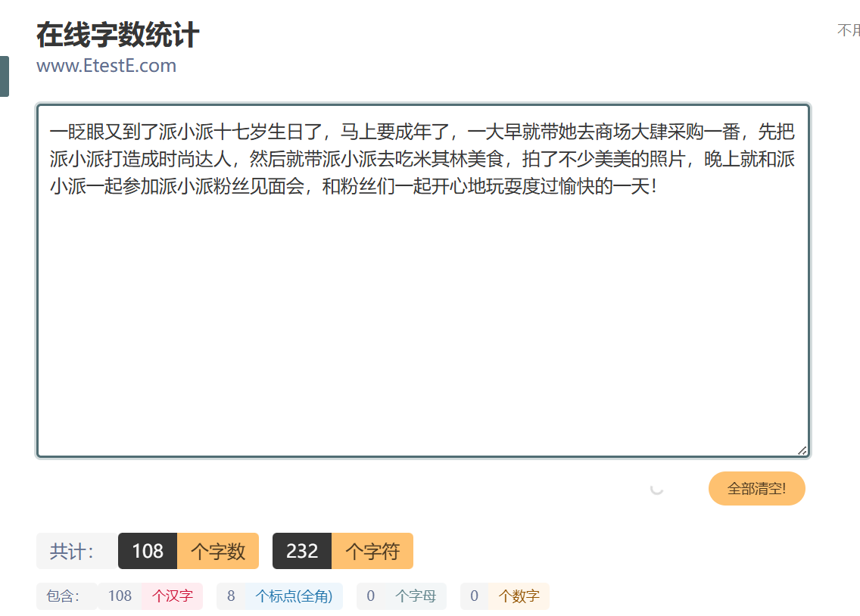
Task: Open the www.EtestE.com link
Action: tap(107, 66)
